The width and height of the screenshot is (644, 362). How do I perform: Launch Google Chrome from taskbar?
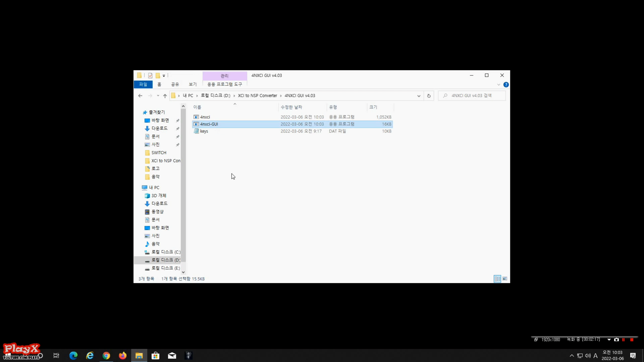[106, 355]
